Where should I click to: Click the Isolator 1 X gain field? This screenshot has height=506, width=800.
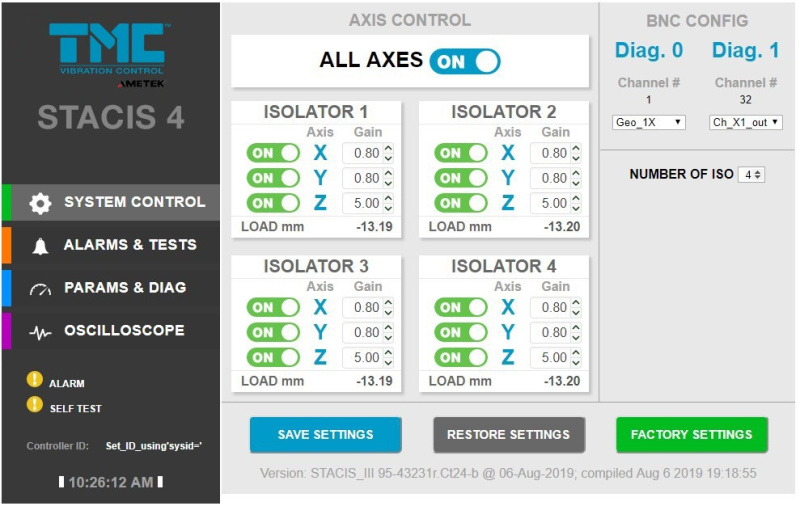pyautogui.click(x=362, y=153)
